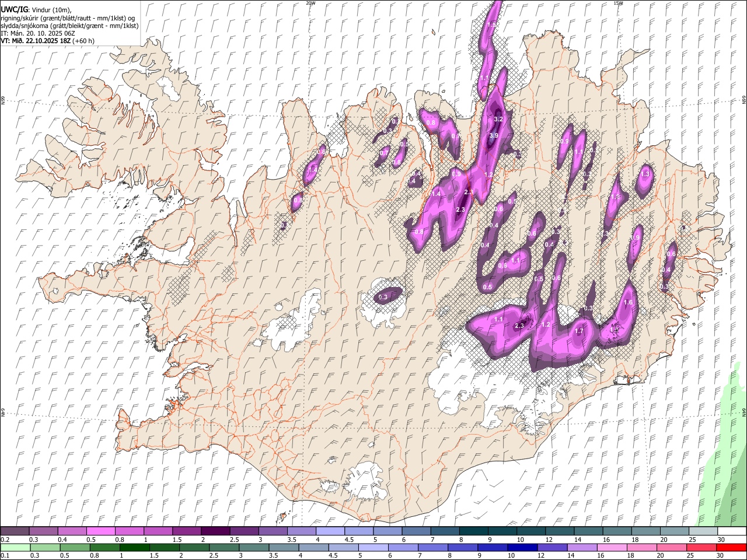The height and width of the screenshot is (560, 747).
Task: Click the '1.6' precipitation value on the map
Action: click(628, 302)
